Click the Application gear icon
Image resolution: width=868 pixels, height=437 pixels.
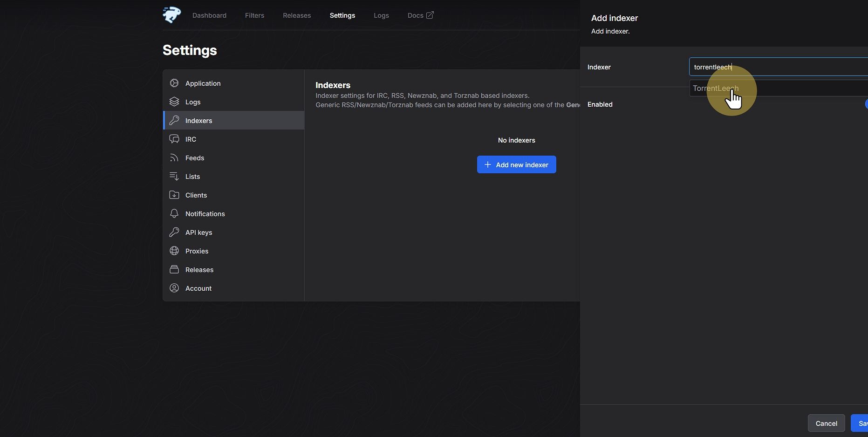[x=174, y=83]
